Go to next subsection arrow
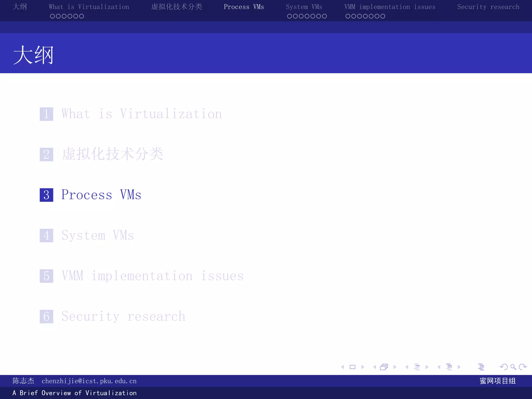 click(427, 367)
